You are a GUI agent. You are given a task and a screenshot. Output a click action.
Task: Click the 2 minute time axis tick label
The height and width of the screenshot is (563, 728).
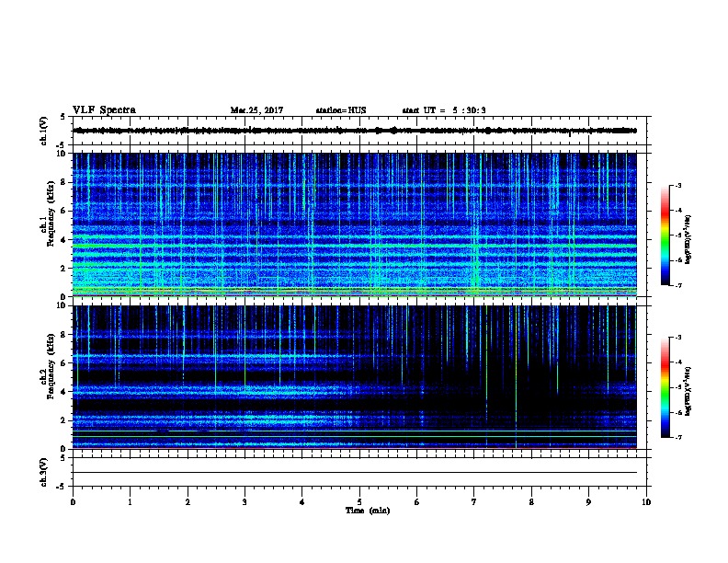188,502
